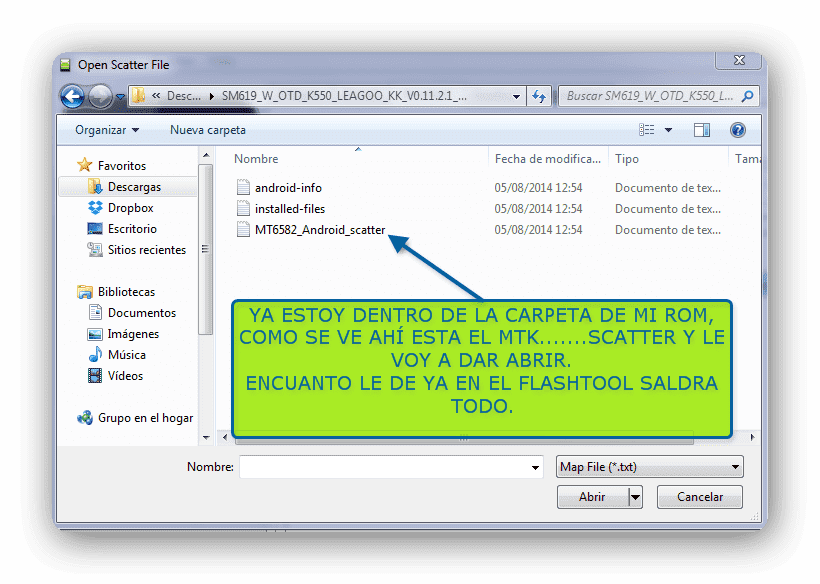
Task: Expand the Abrir button split arrow
Action: click(635, 497)
